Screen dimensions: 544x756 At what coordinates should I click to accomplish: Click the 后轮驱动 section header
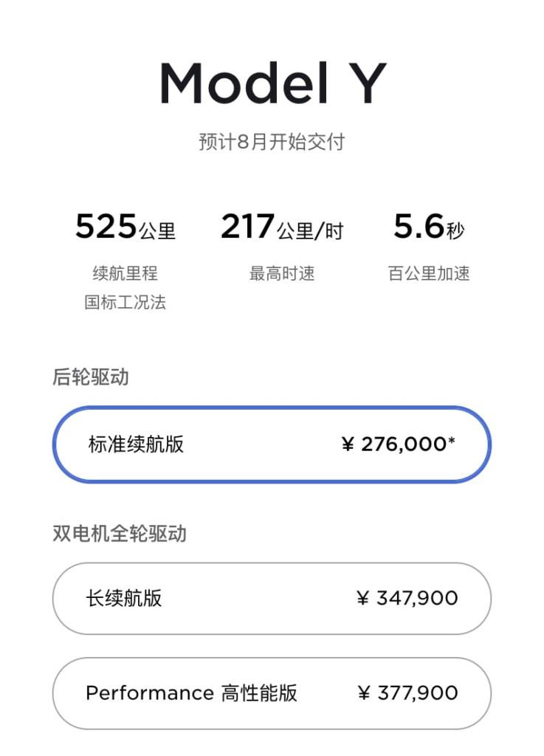point(91,377)
